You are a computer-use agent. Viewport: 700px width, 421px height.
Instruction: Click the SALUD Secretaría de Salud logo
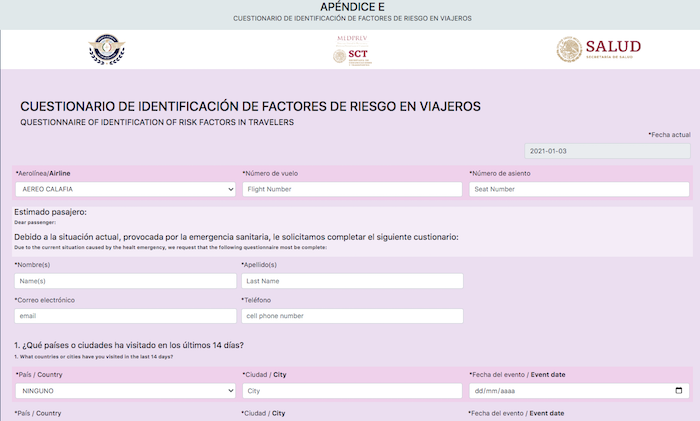click(598, 50)
